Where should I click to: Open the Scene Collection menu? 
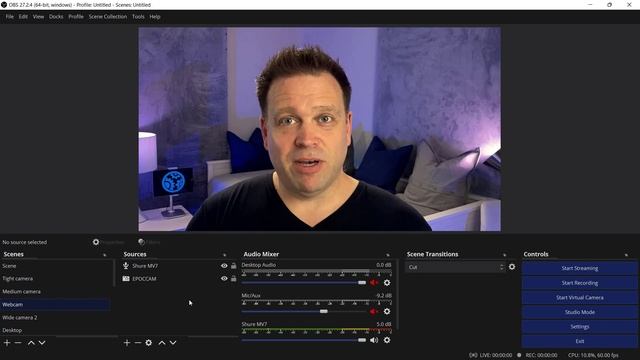pos(108,17)
